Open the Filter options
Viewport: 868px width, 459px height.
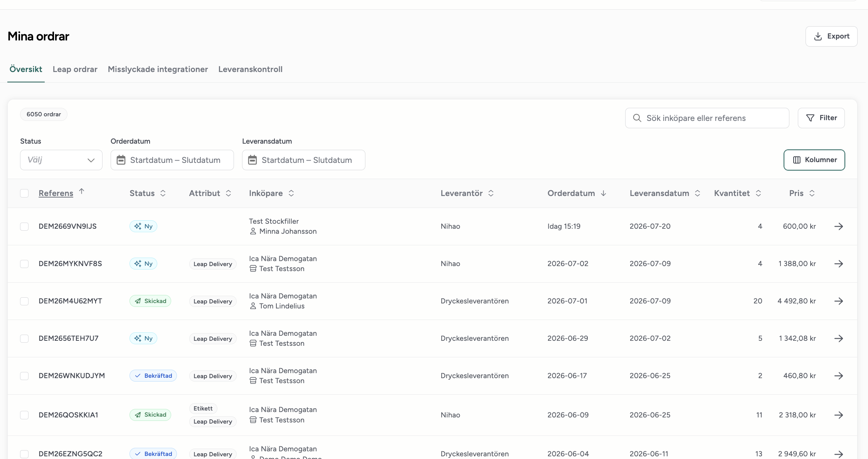point(821,118)
